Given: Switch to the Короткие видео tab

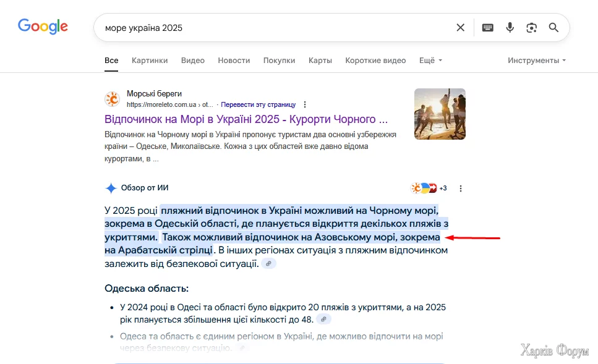Looking at the screenshot, I should click(x=375, y=60).
